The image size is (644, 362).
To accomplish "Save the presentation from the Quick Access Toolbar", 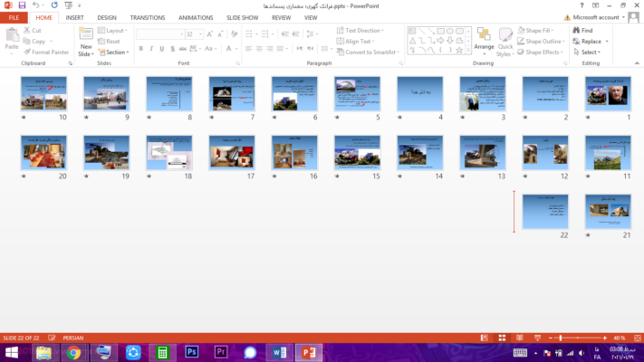I will [x=22, y=5].
